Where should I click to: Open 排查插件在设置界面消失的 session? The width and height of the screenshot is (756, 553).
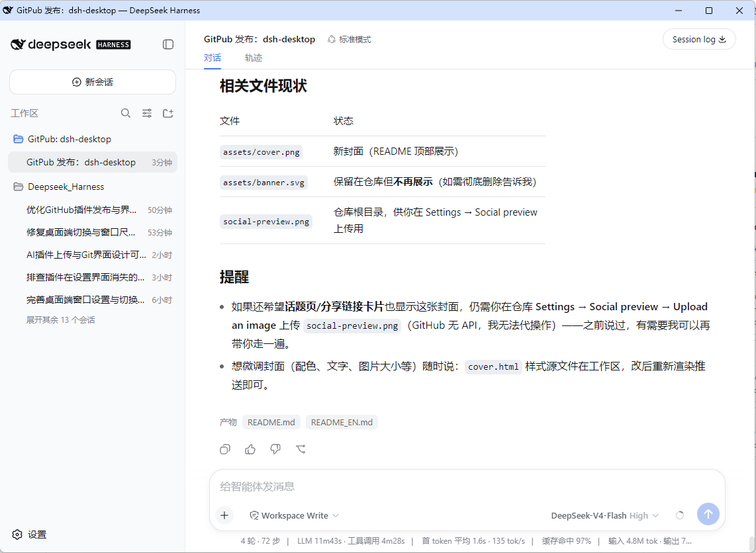click(93, 277)
